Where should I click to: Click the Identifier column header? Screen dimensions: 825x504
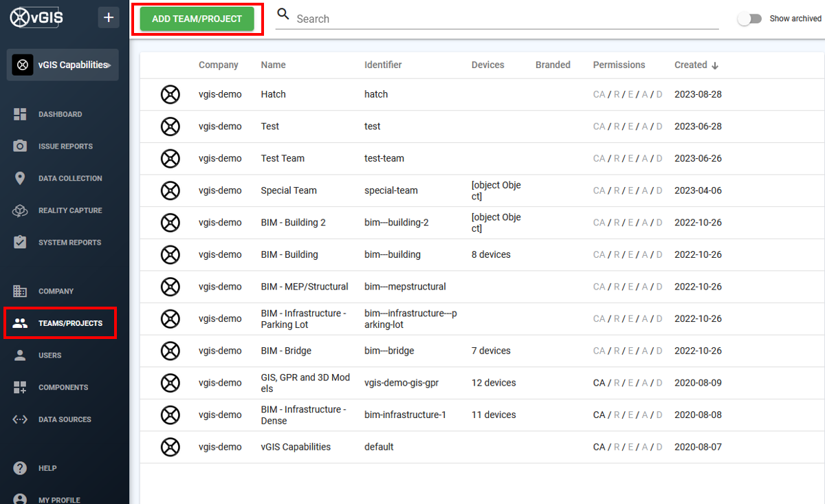[383, 65]
